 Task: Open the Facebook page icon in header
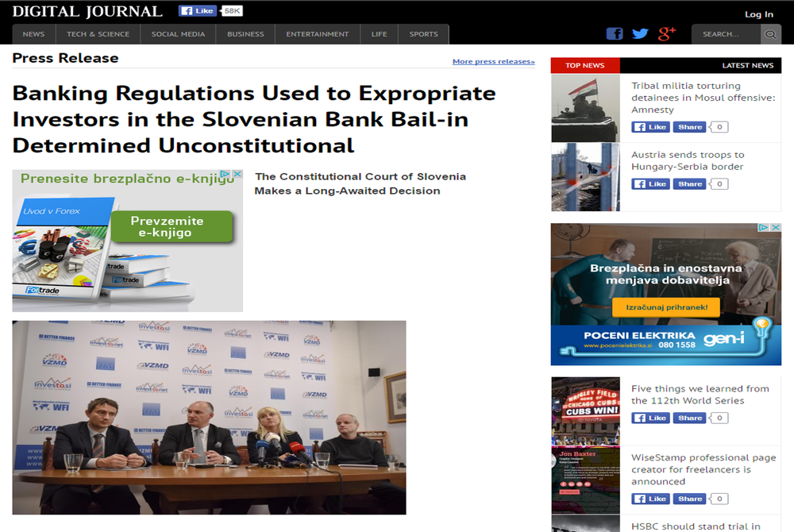(615, 34)
